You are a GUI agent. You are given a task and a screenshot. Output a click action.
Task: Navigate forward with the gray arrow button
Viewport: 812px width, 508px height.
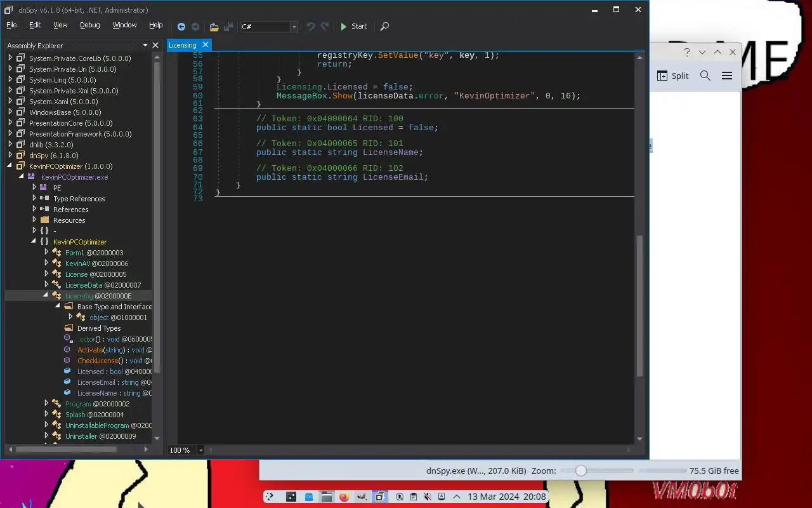click(195, 27)
